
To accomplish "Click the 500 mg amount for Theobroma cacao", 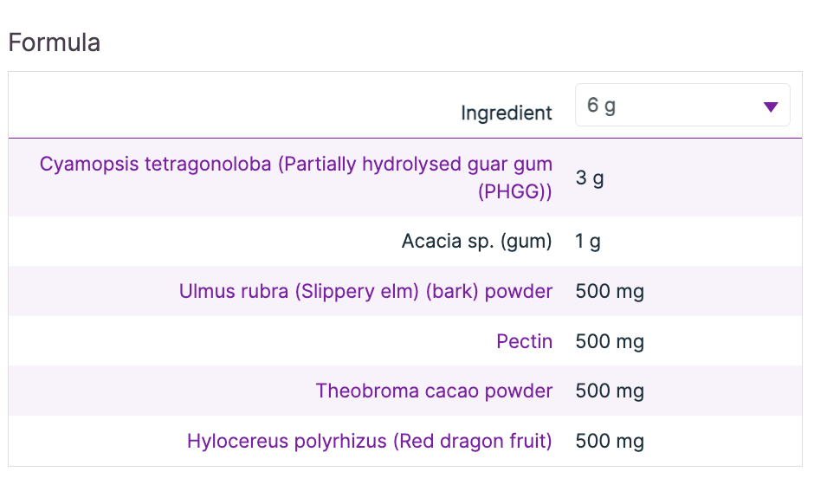I will (610, 391).
